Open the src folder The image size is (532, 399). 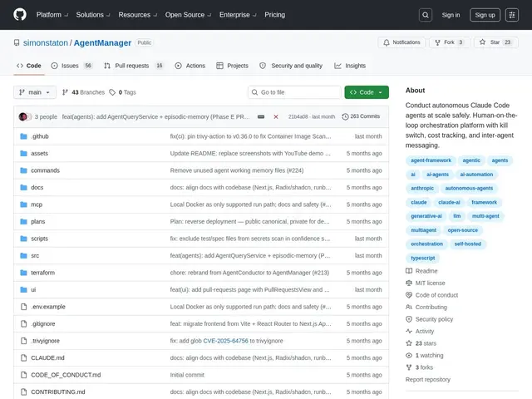35,255
